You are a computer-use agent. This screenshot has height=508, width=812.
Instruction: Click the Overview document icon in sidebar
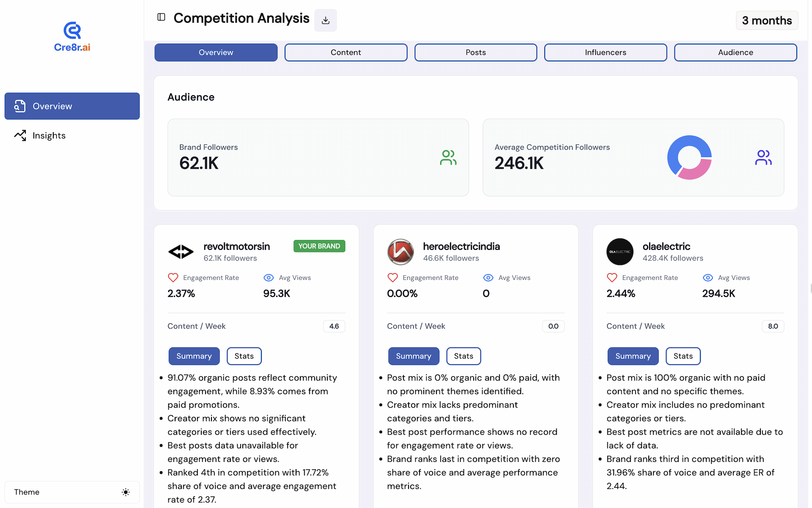point(20,106)
